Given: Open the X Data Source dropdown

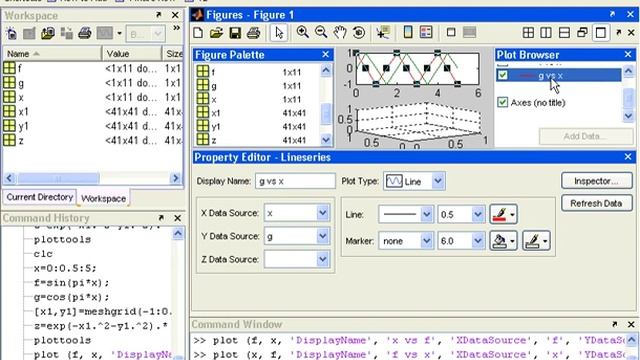Looking at the screenshot, I should (322, 213).
